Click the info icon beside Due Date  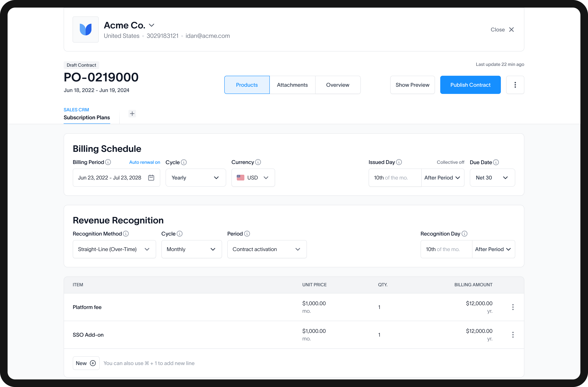pos(496,162)
